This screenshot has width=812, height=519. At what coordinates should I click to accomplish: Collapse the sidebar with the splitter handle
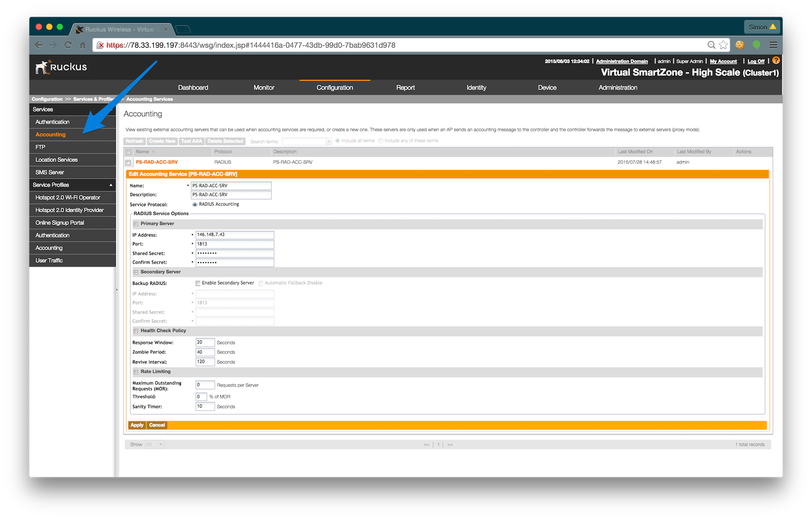[x=117, y=290]
